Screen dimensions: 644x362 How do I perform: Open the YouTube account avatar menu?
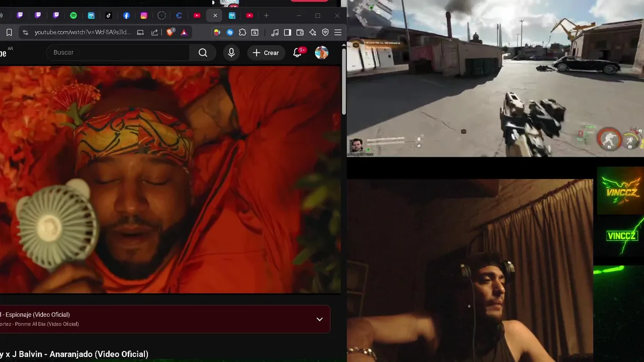coord(321,52)
